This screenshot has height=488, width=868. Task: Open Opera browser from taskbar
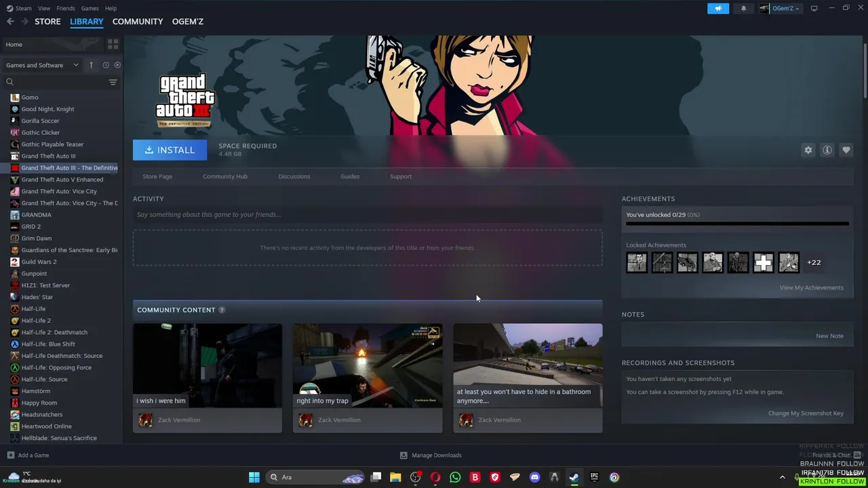tap(435, 477)
